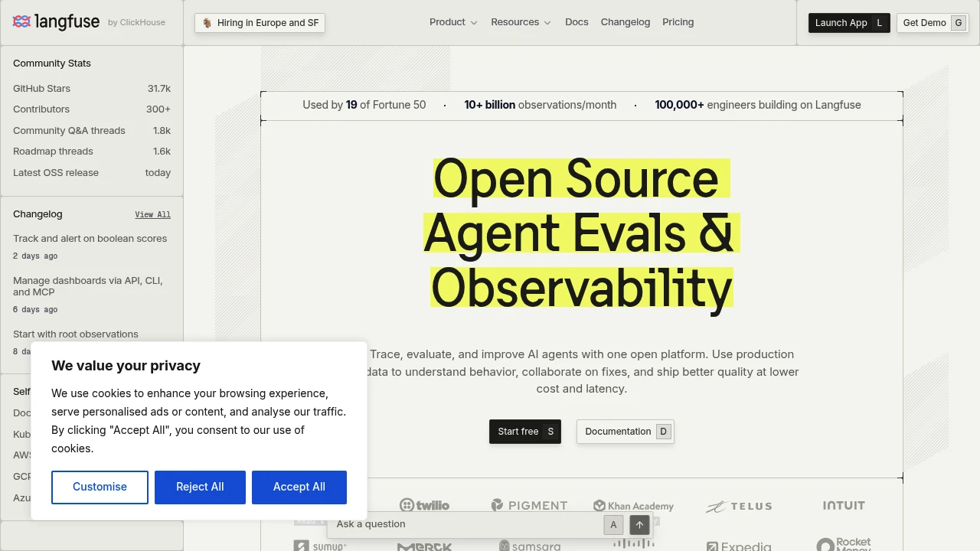Click Hiring in Europe and SF badge
The height and width of the screenshot is (551, 980).
[260, 23]
